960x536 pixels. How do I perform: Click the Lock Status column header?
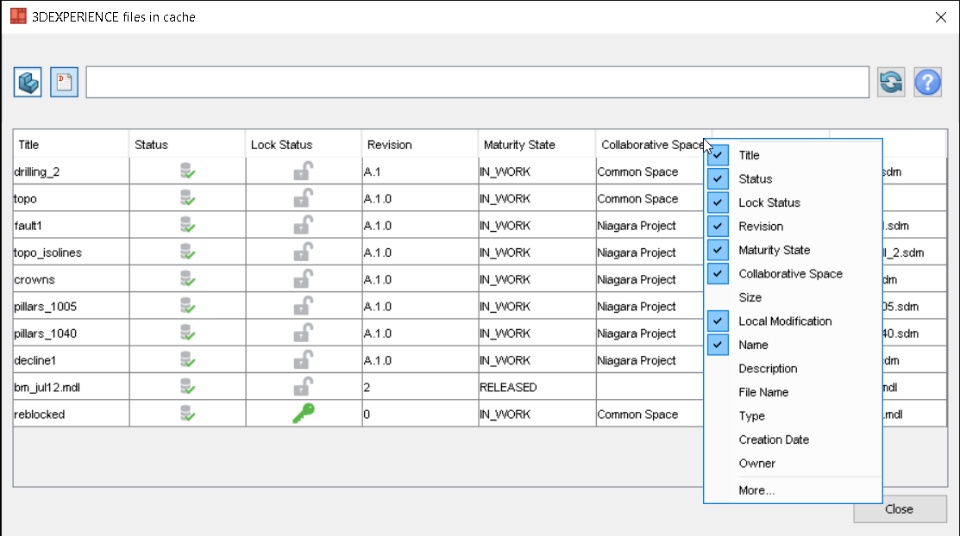303,145
